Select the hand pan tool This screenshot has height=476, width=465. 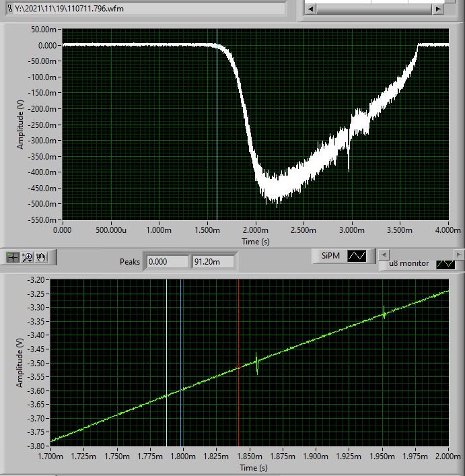[41, 257]
